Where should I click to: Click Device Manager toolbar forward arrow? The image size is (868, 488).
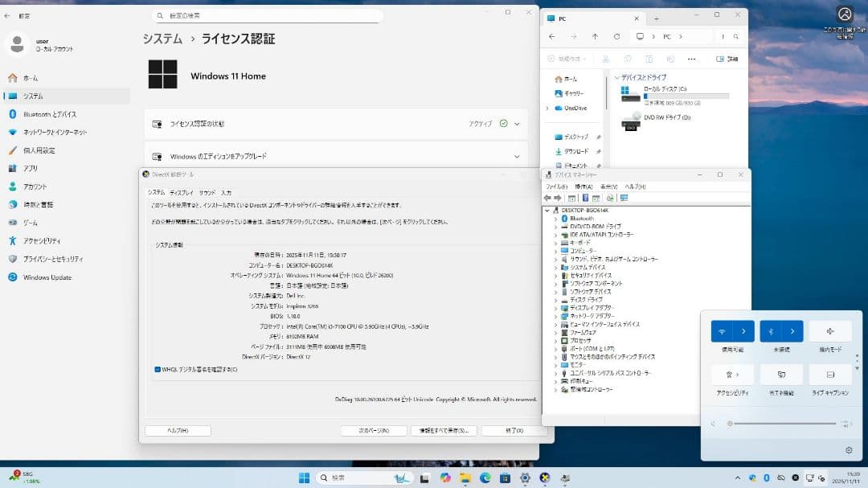(x=558, y=198)
